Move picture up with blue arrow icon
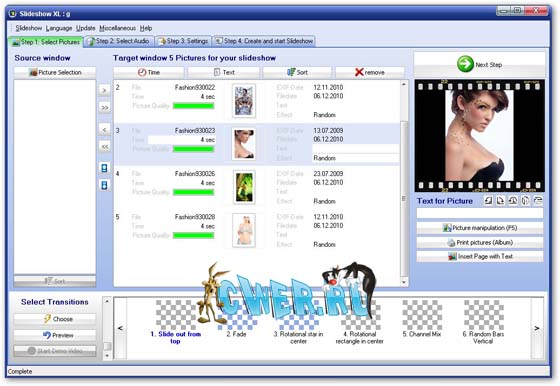The height and width of the screenshot is (386, 560). point(104,168)
